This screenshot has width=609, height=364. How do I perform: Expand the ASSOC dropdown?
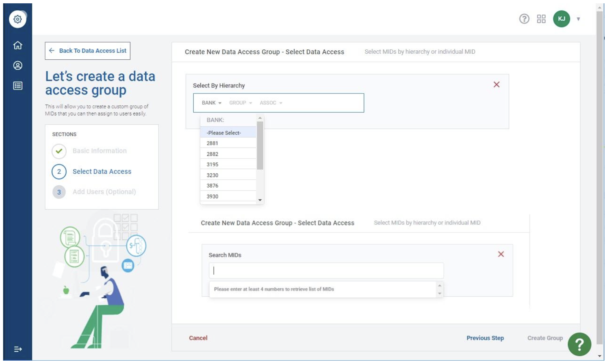pos(271,103)
